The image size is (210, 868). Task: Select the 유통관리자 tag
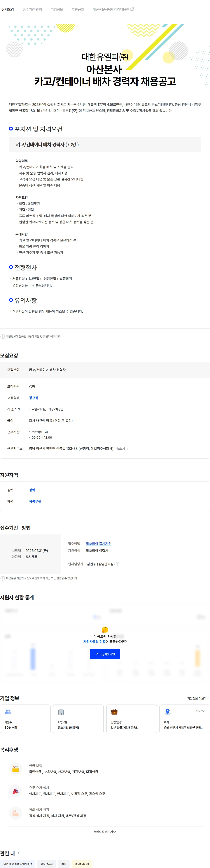tap(47, 864)
